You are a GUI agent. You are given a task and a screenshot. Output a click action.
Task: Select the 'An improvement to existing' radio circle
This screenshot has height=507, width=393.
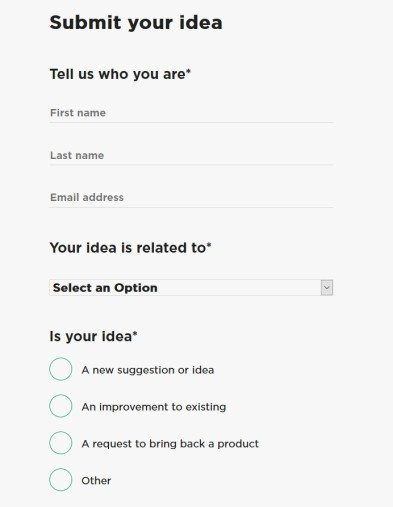coord(61,406)
